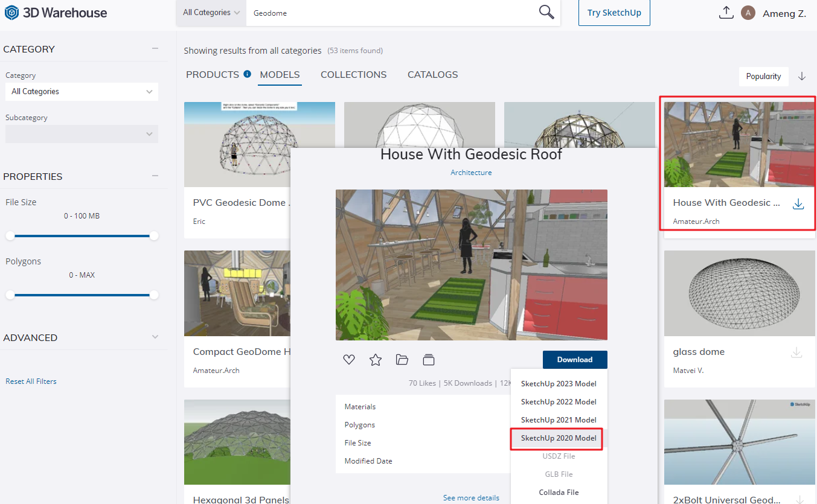Screen dimensions: 817x504
Task: Open the All Categories search dropdown
Action: tap(211, 13)
